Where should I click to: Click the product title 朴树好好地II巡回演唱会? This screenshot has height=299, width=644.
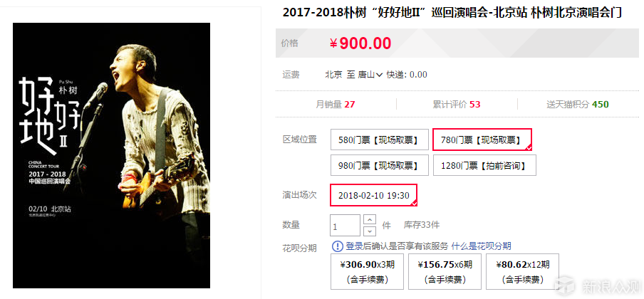(452, 13)
